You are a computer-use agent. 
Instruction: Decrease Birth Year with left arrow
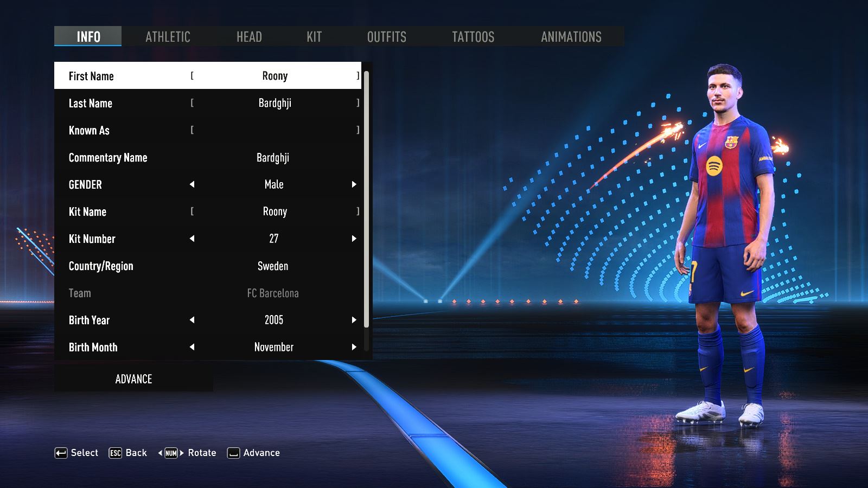(192, 320)
